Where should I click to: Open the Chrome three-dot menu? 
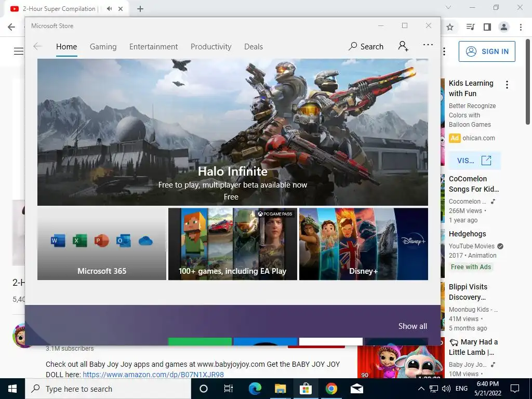pyautogui.click(x=521, y=27)
